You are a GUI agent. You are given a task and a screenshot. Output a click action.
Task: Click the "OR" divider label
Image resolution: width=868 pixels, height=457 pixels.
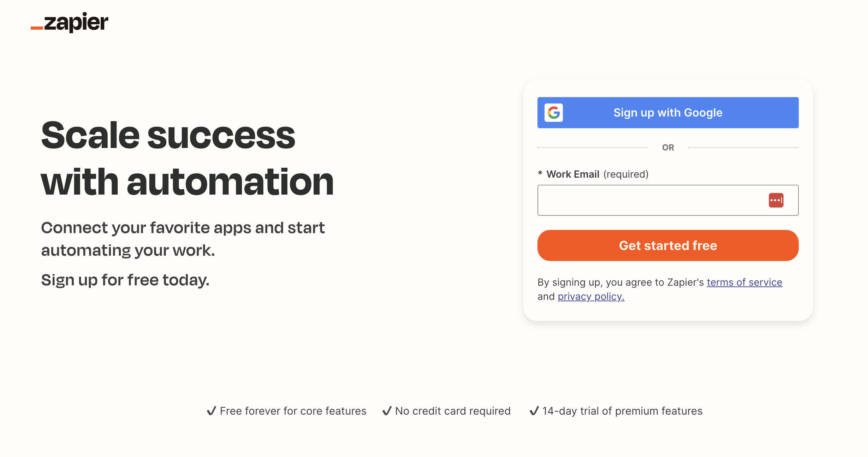[668, 147]
